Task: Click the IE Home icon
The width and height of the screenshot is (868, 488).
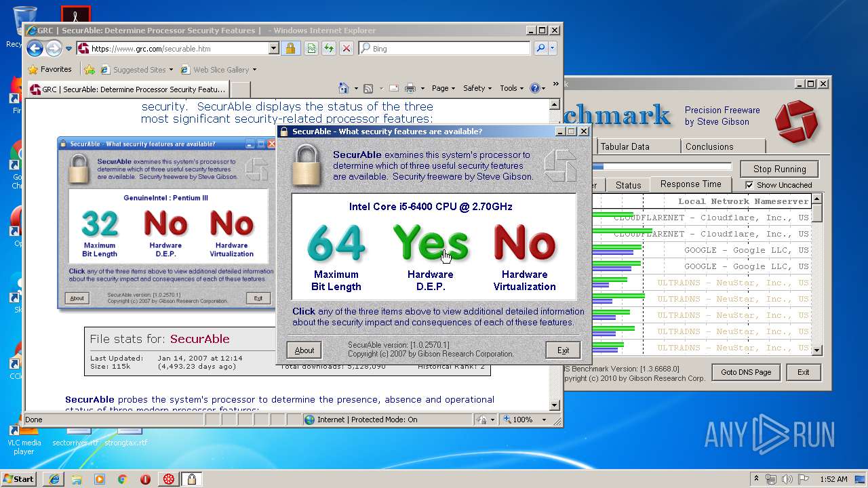Action: click(344, 88)
